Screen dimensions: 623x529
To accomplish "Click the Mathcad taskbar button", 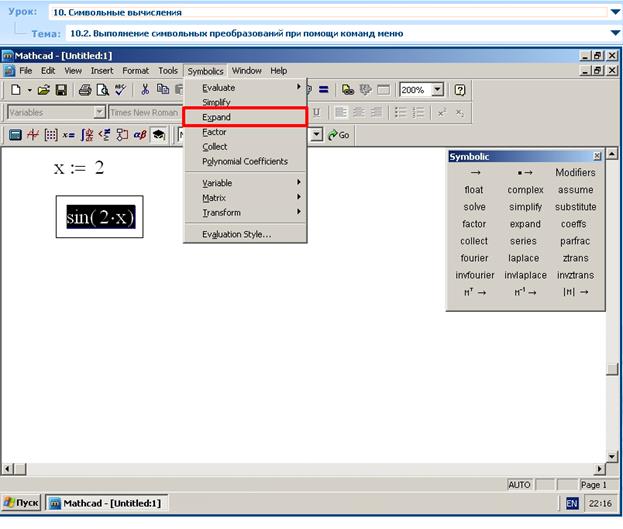I will [x=106, y=503].
